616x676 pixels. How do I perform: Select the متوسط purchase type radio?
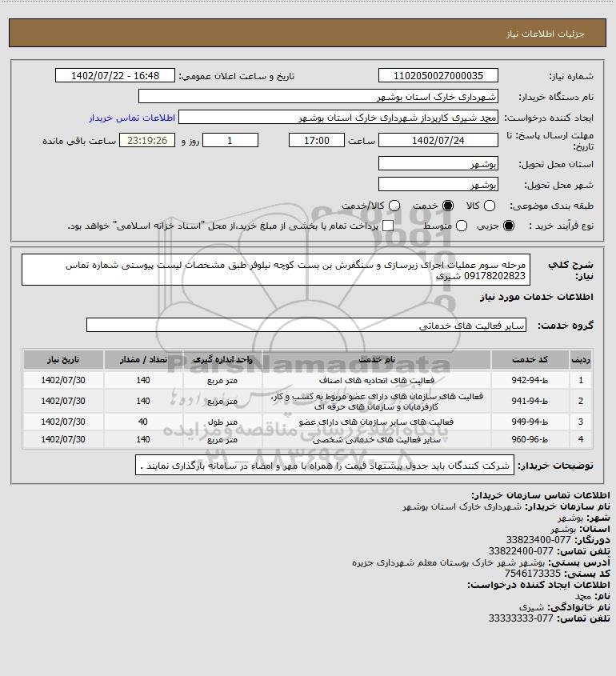[462, 226]
